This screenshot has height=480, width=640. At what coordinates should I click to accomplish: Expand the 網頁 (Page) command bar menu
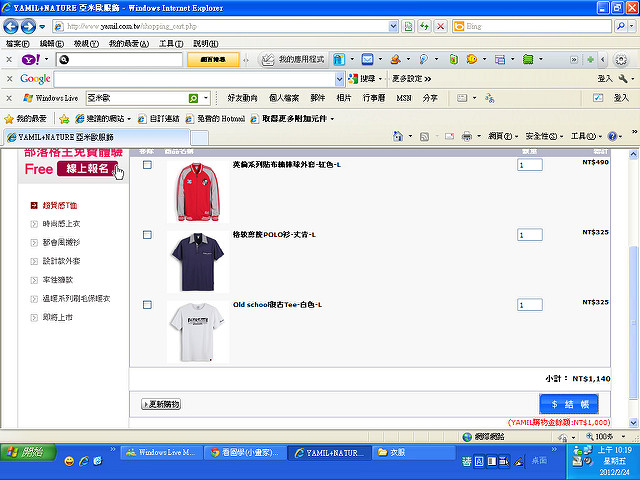(502, 136)
